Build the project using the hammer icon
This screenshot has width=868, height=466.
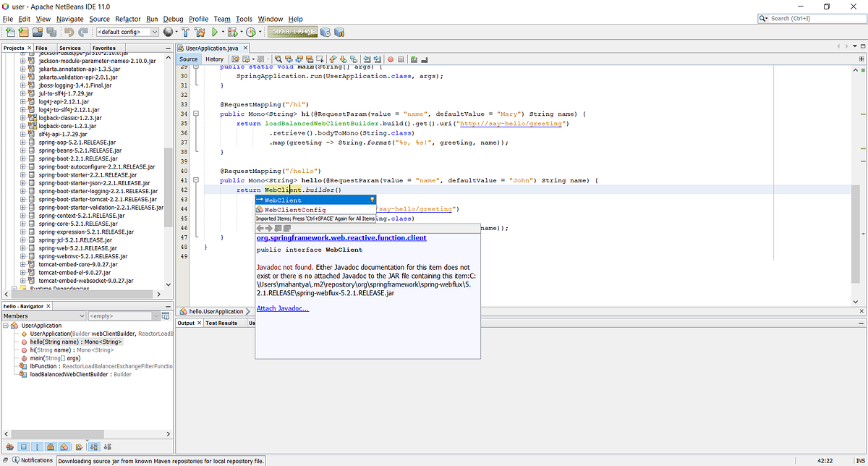point(184,31)
